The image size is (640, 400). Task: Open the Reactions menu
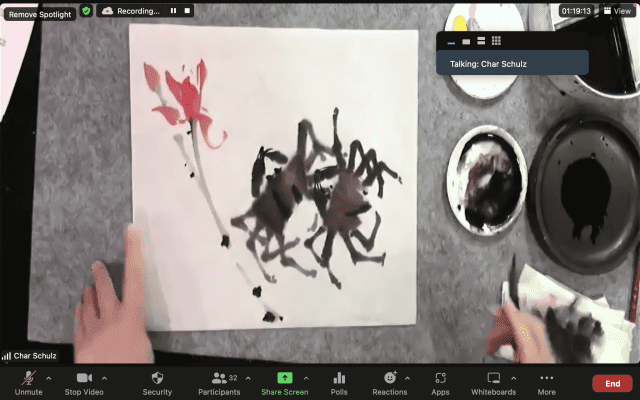(x=390, y=383)
